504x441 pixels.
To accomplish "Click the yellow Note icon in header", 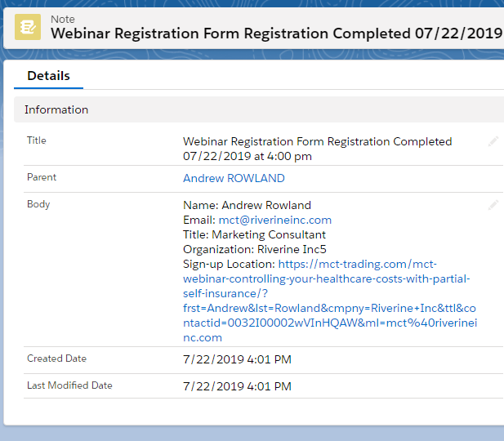I will click(28, 27).
